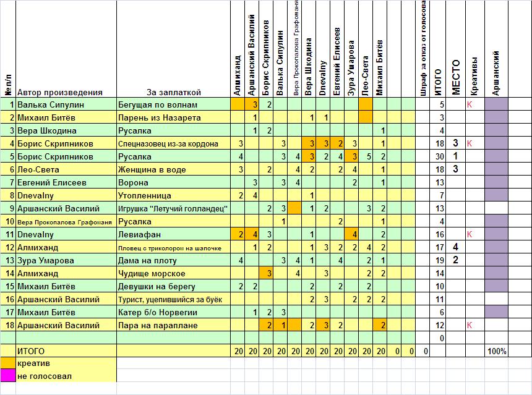Click the 'Утопленница' cell

(173, 195)
